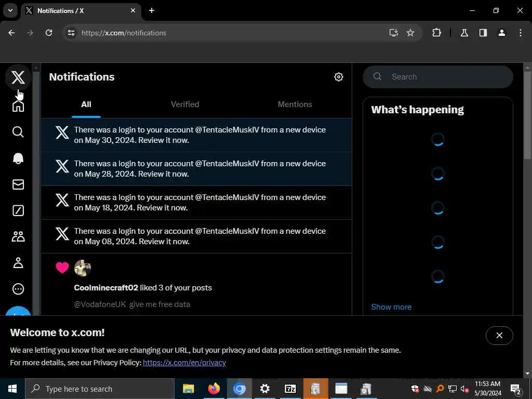Image resolution: width=532 pixels, height=399 pixels.
Task: Open browser Extensions puzzle icon
Action: pos(436,33)
